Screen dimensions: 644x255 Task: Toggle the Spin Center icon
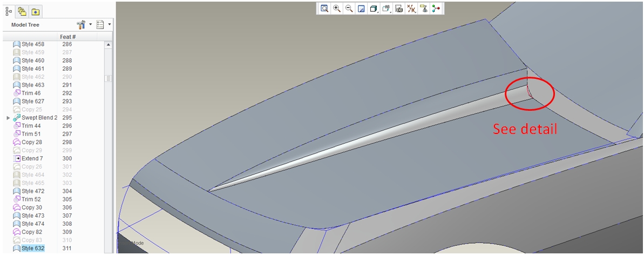coord(436,9)
